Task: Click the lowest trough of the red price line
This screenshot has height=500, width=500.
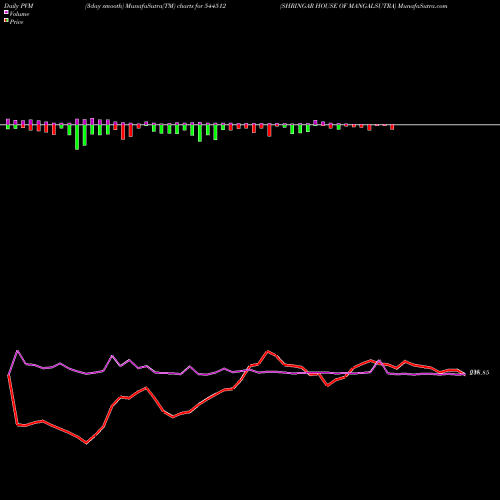Action: 87,443
